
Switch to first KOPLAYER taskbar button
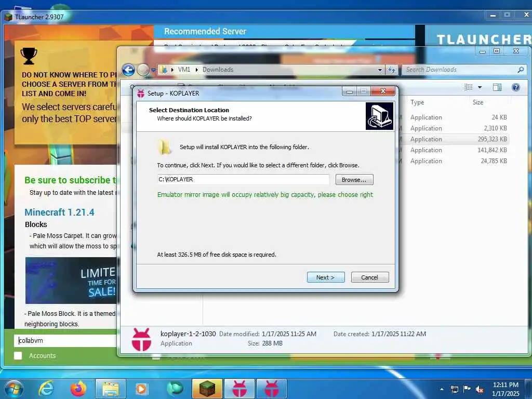pyautogui.click(x=240, y=389)
